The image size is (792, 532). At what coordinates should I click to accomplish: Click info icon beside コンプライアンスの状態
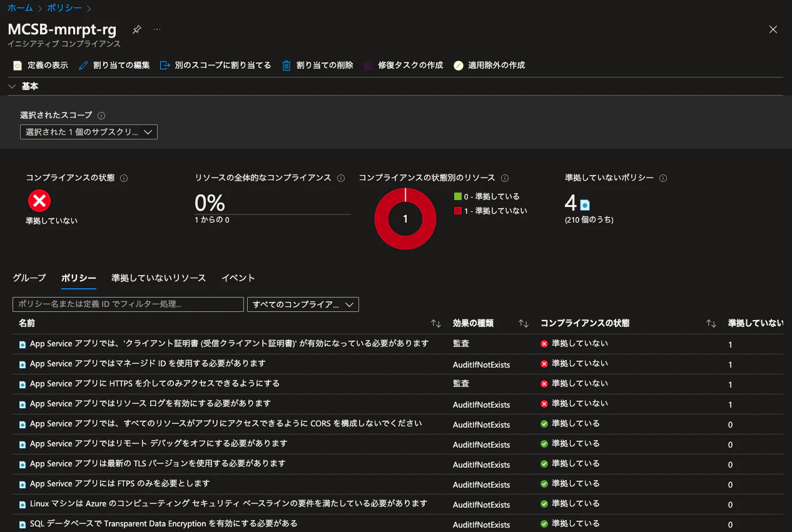click(x=124, y=178)
